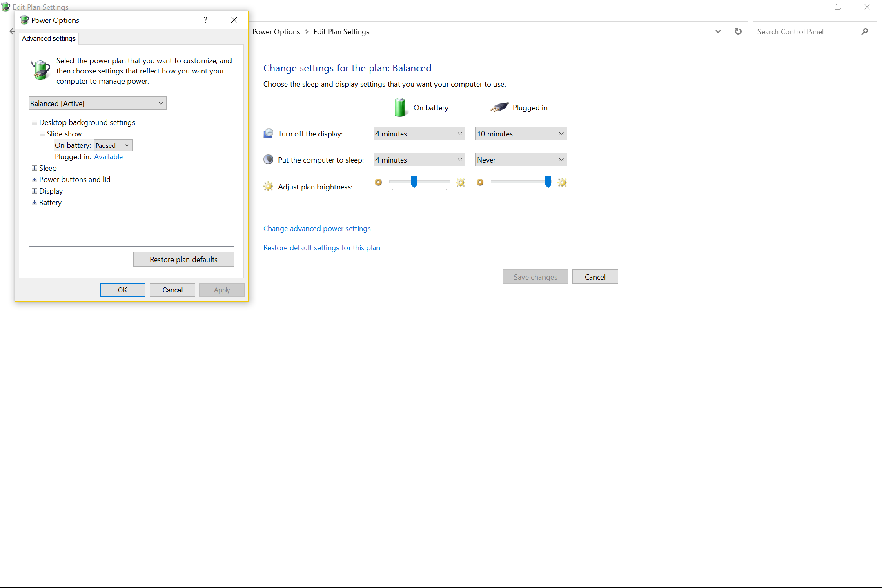Image resolution: width=882 pixels, height=588 pixels.
Task: Click the green battery icon beside On battery
Action: (400, 107)
